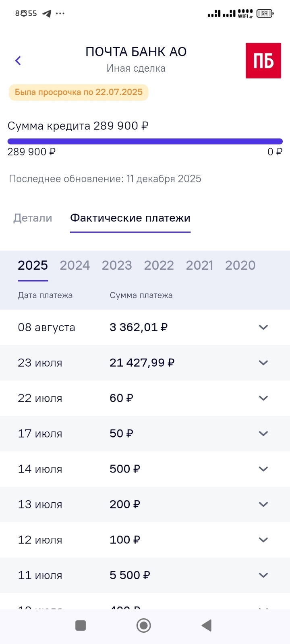The width and height of the screenshot is (290, 644).
Task: Tap the overdue notice badge
Action: (79, 92)
